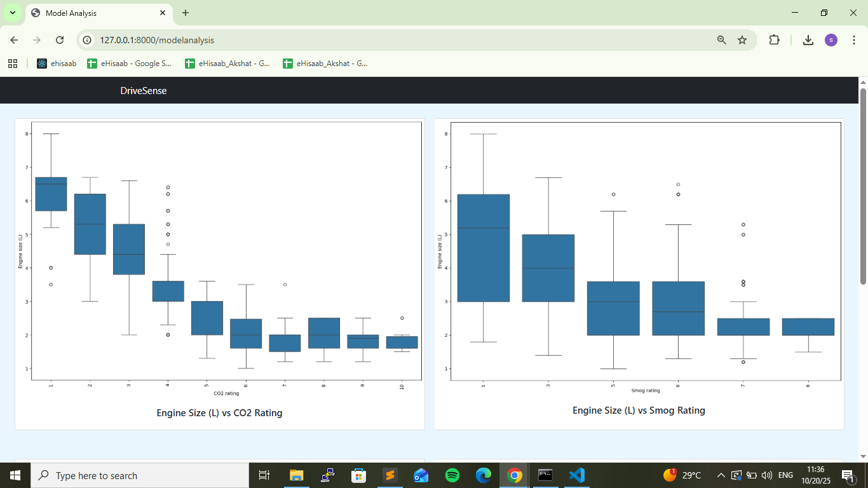Click the page's vertical scrollbar thumb
This screenshot has width=868, height=488.
tap(863, 186)
